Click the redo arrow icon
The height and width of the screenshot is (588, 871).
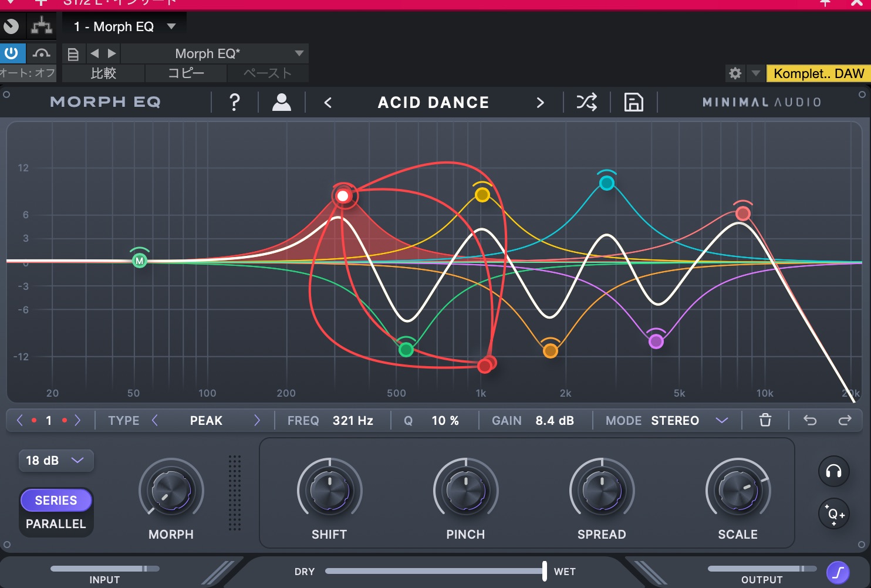pos(845,420)
